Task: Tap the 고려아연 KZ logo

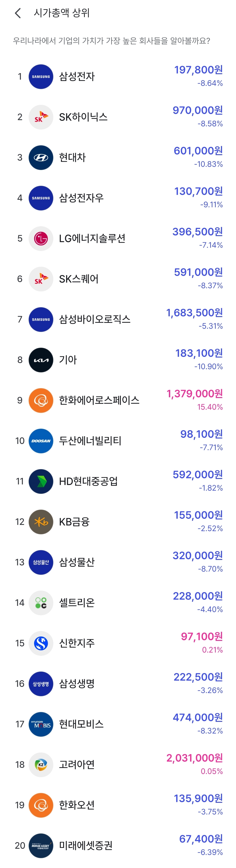Action: [x=41, y=765]
